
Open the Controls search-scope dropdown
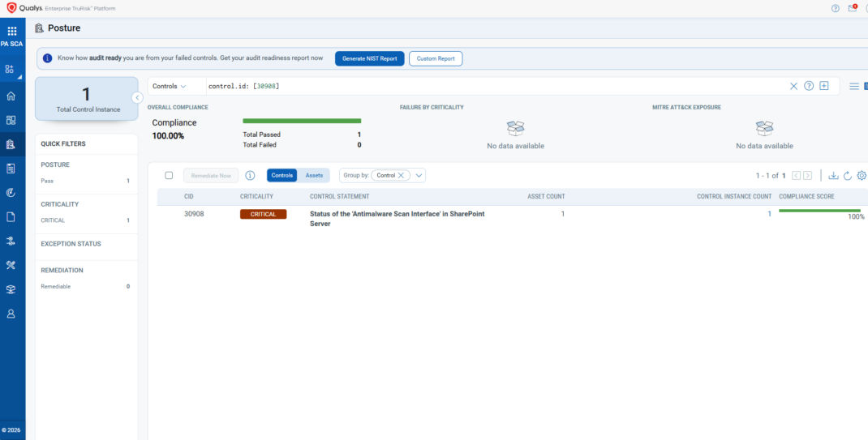170,86
